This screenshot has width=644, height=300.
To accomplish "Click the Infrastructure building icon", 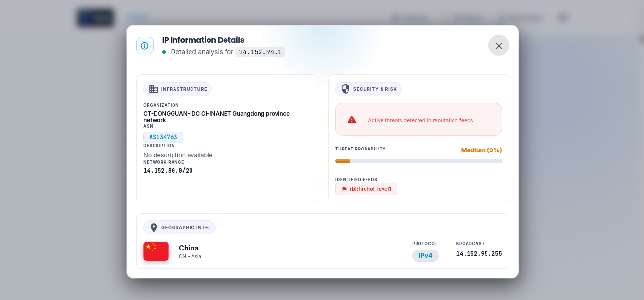I will [x=154, y=89].
